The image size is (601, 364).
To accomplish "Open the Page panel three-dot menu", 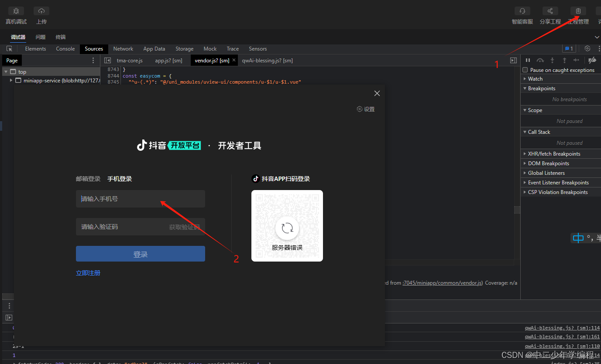I will 93,61.
